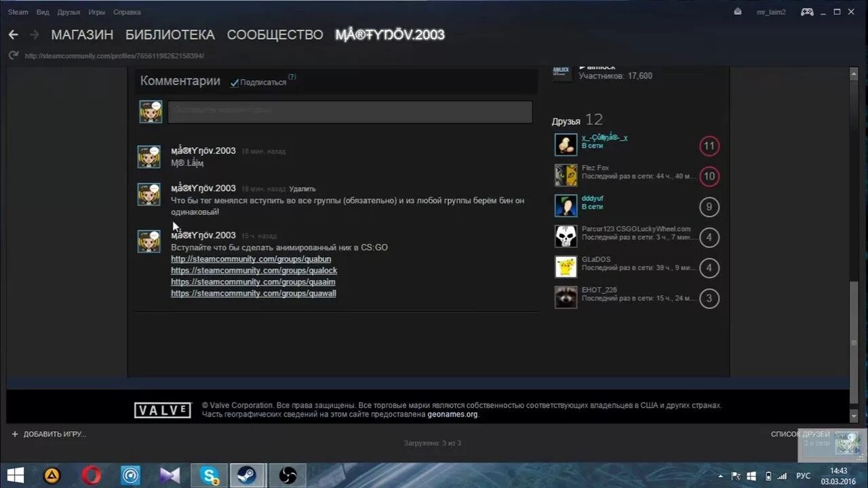868x488 pixels.
Task: Open the (?) help link beside Подписаться
Action: tap(292, 77)
